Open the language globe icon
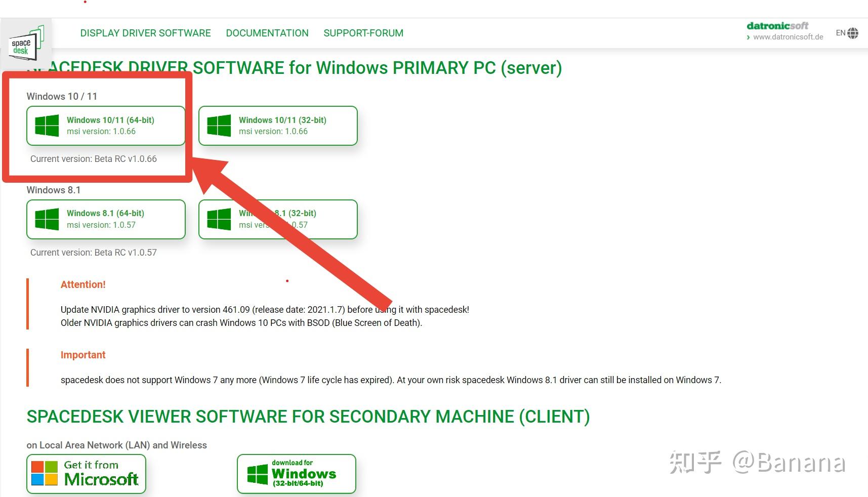Image resolution: width=868 pixels, height=497 pixels. [x=853, y=33]
